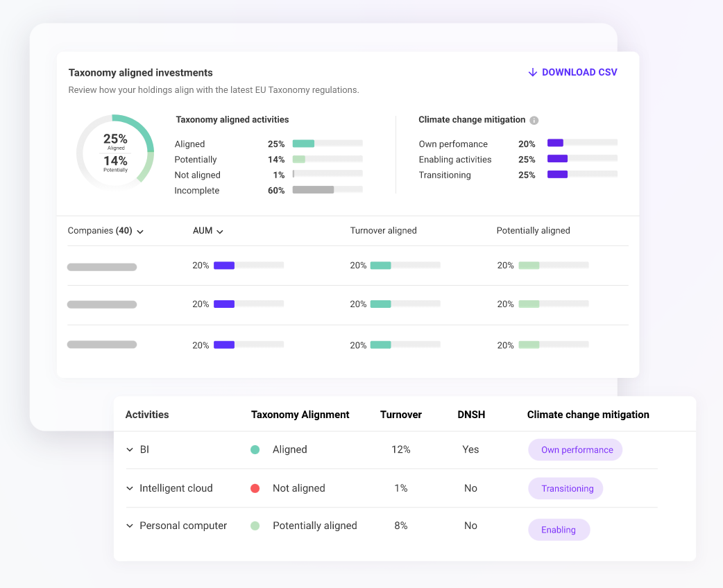Click the Incomplete 60% progress bar
The width and height of the screenshot is (723, 588).
[x=328, y=189]
